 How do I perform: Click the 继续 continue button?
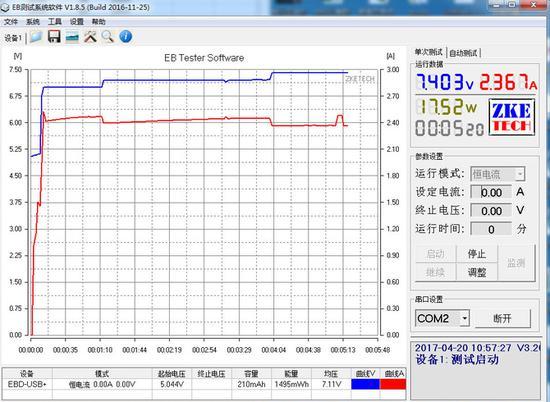[x=435, y=272]
